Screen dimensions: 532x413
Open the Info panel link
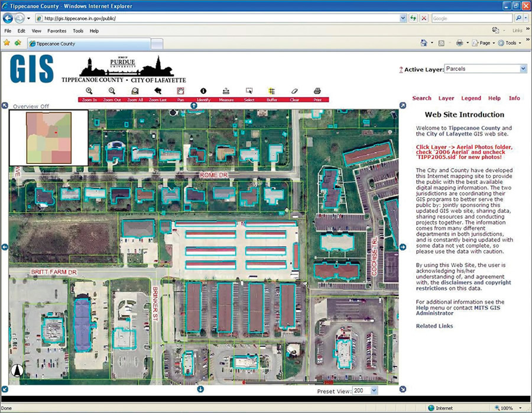[514, 98]
